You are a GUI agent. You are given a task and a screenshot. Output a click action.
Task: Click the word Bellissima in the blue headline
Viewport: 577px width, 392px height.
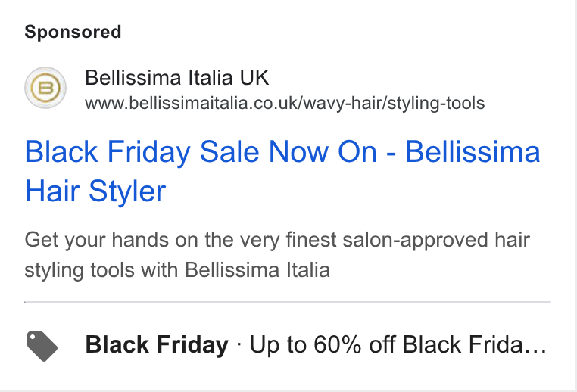pyautogui.click(x=473, y=151)
